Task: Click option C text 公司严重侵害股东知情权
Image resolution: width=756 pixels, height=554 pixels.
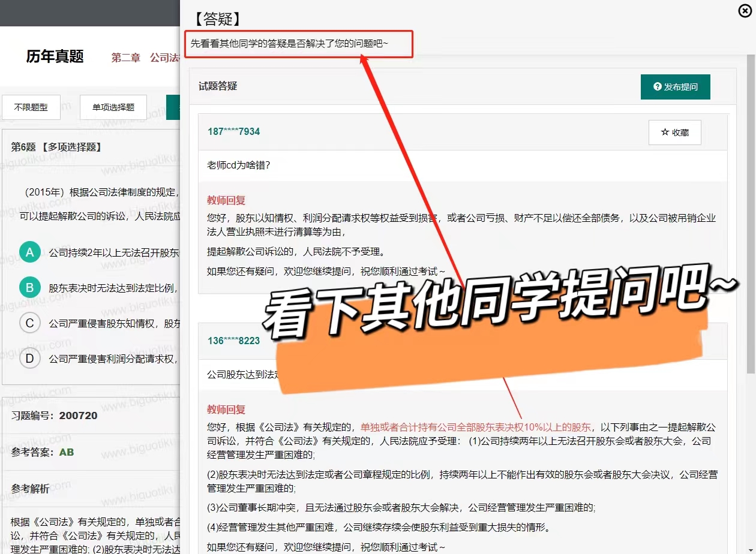Action: (115, 324)
